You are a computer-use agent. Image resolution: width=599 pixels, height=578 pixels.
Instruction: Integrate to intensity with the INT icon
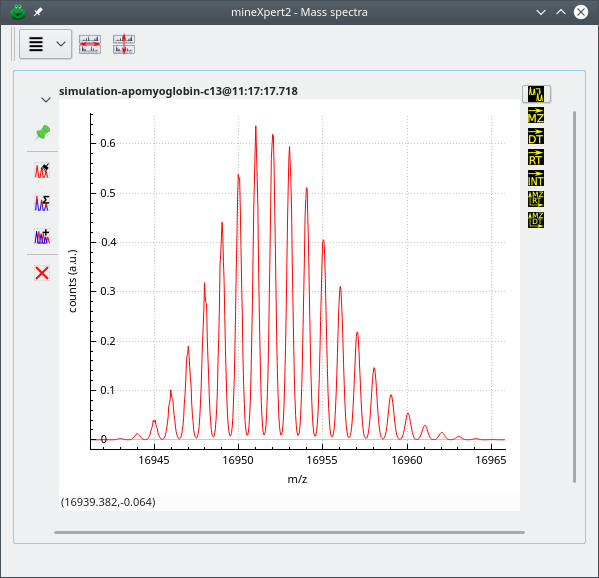point(536,178)
